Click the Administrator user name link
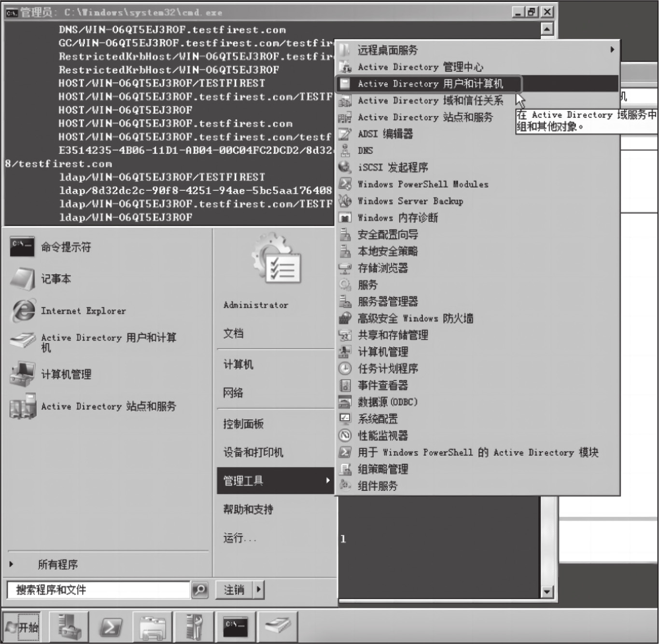 click(x=256, y=305)
